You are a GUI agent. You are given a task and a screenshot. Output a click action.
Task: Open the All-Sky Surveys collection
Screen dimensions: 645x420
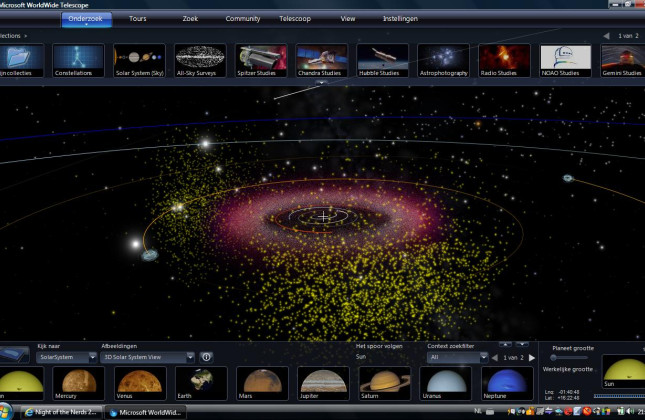[x=200, y=60]
